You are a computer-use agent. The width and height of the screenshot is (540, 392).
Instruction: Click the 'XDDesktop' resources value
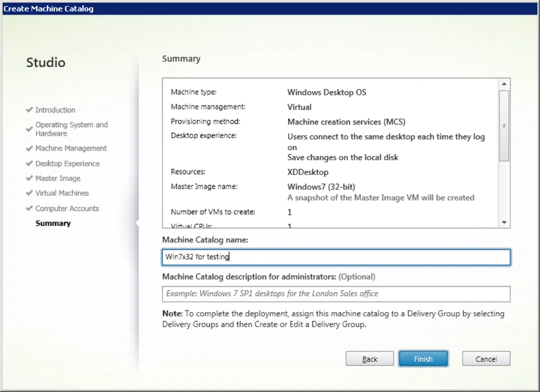pos(308,172)
